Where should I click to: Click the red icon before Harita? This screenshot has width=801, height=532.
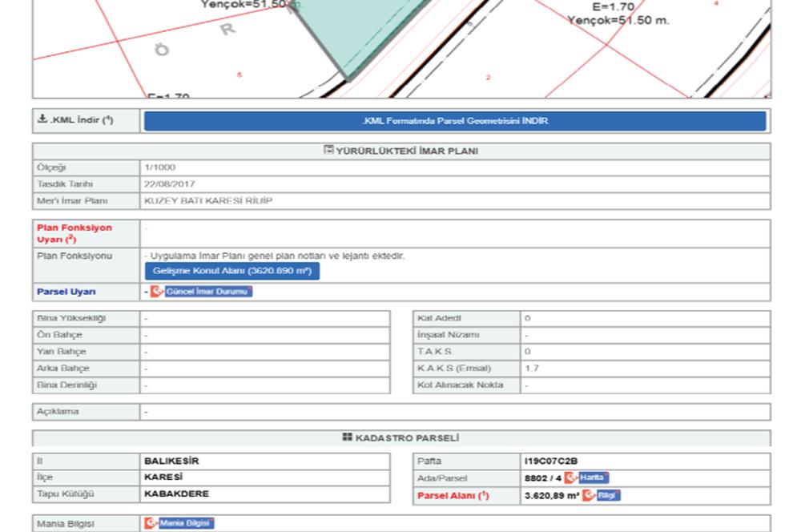[570, 478]
